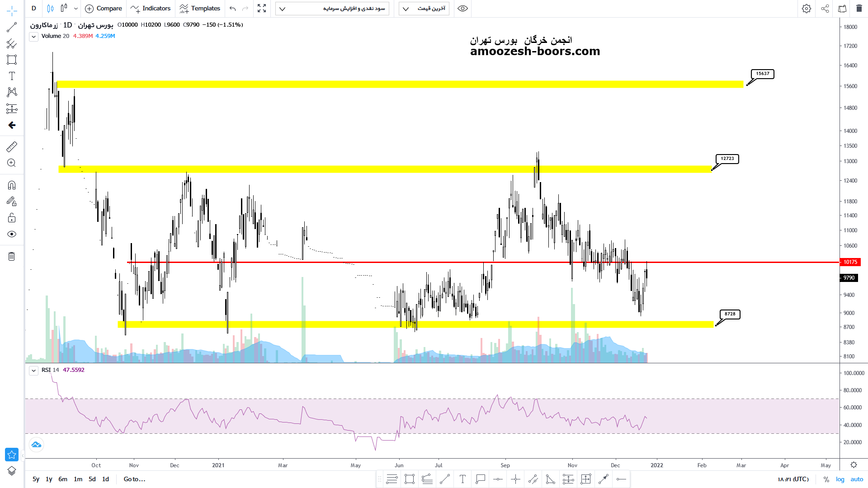Open chart style dropdown arrow
The height and width of the screenshot is (488, 868).
coord(75,9)
